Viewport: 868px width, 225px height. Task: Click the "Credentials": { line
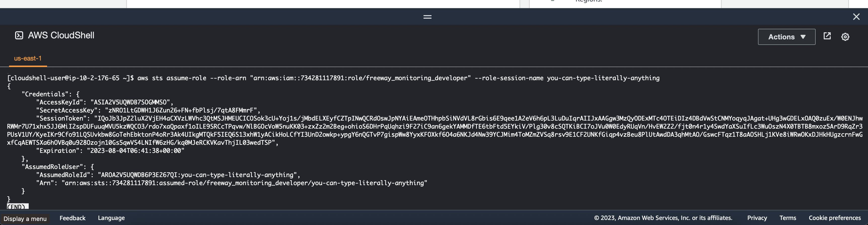pos(51,94)
